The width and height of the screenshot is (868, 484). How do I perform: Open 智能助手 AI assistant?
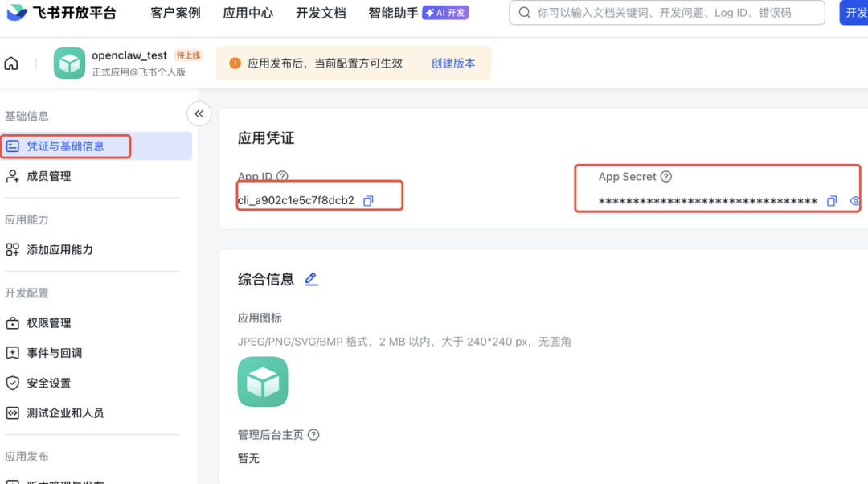point(393,14)
